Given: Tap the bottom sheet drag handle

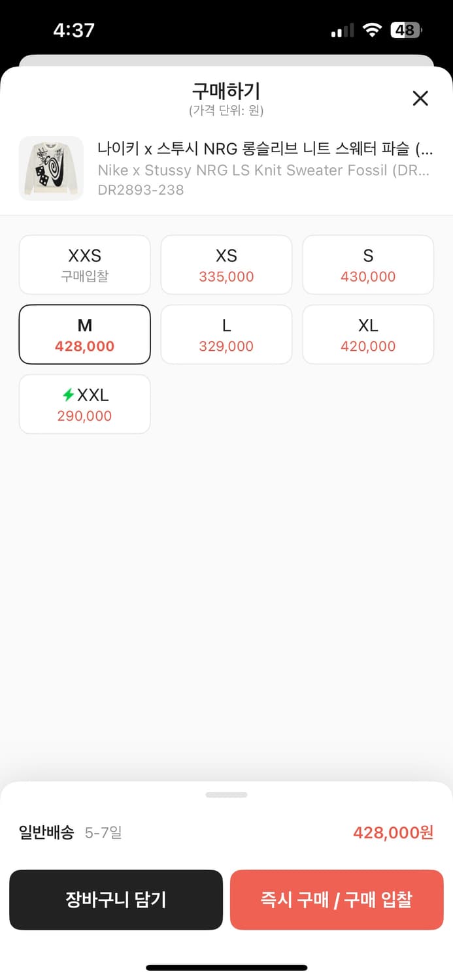Looking at the screenshot, I should pyautogui.click(x=226, y=794).
